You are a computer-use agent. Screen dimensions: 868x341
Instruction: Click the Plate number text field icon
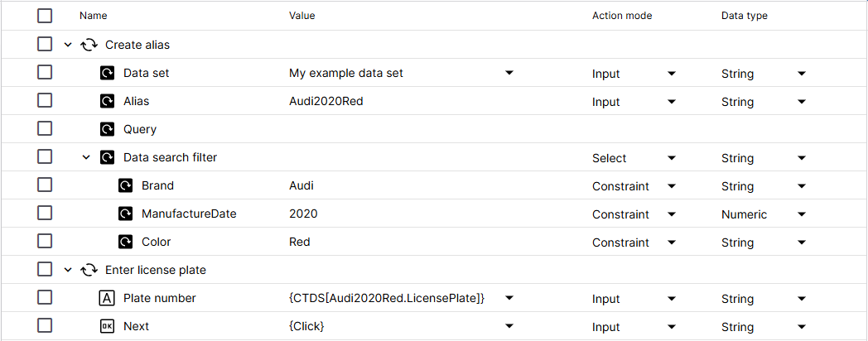point(107,298)
